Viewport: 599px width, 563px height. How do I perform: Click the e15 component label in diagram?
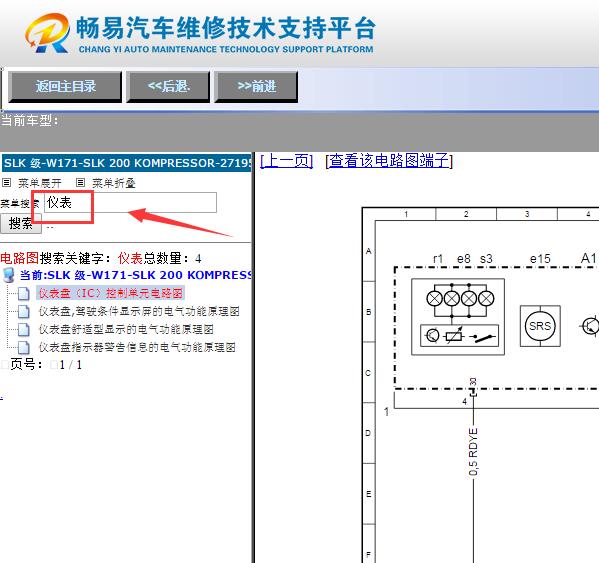(x=540, y=259)
